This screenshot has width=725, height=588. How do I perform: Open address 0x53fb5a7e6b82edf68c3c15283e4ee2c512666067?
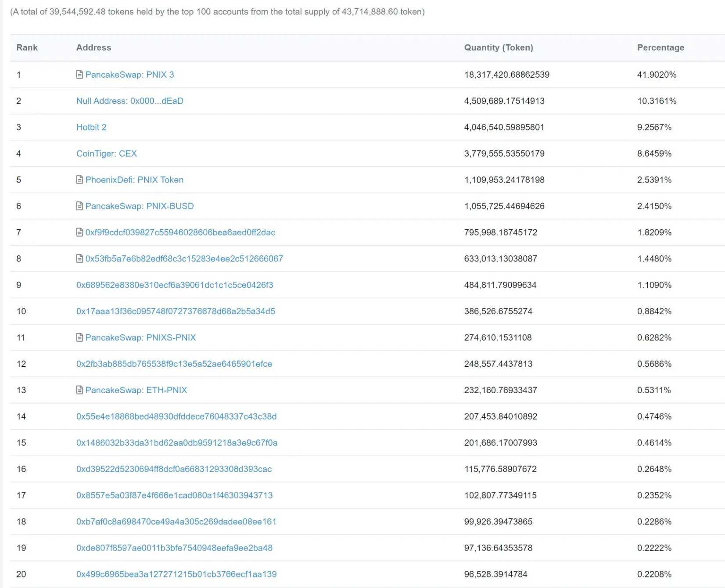click(184, 259)
